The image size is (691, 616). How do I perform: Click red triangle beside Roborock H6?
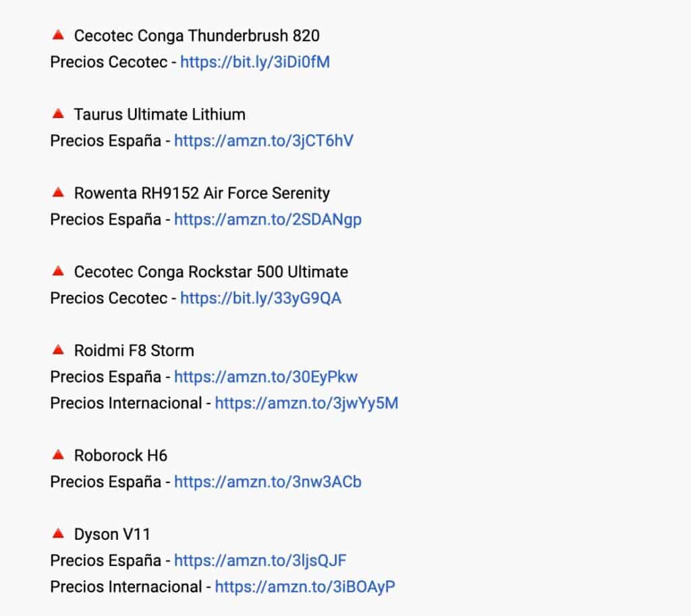[58, 455]
